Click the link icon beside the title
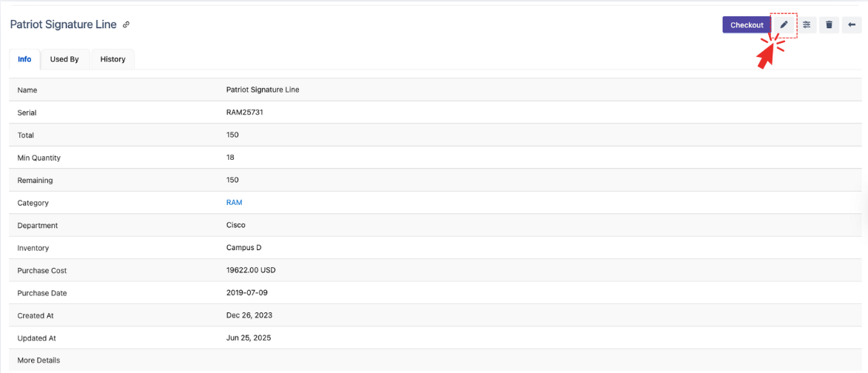 tap(127, 24)
